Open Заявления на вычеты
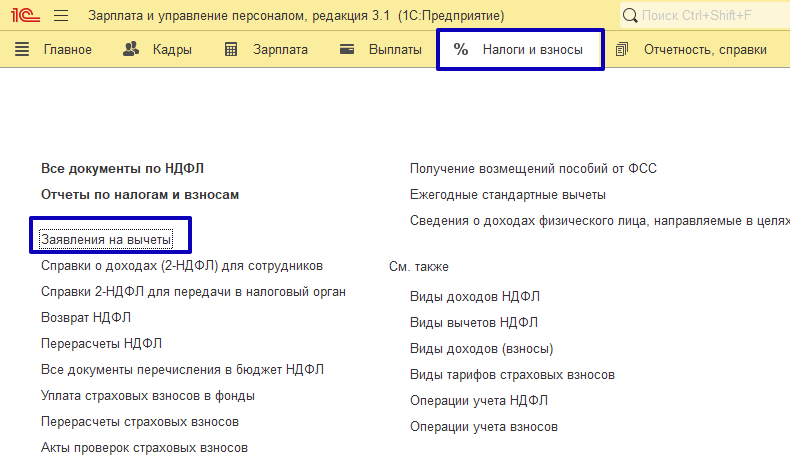This screenshot has height=474, width=790. (106, 240)
